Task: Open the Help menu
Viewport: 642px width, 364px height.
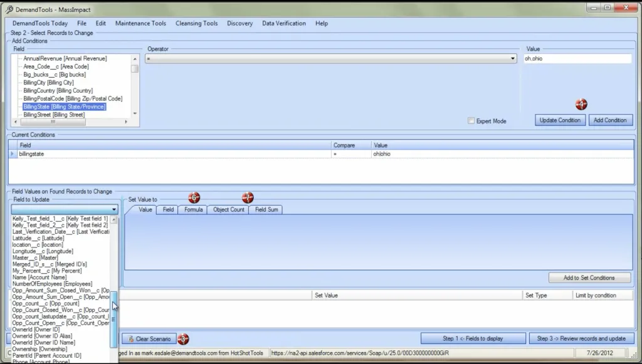Action: pos(322,23)
